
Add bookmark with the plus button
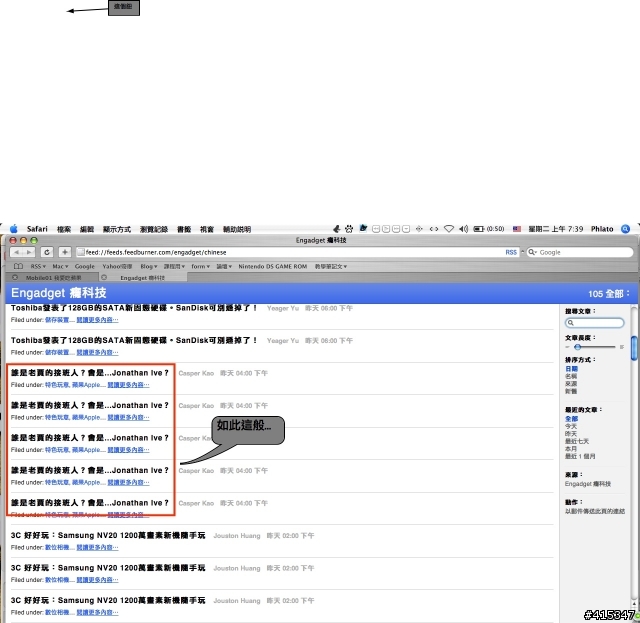click(65, 252)
